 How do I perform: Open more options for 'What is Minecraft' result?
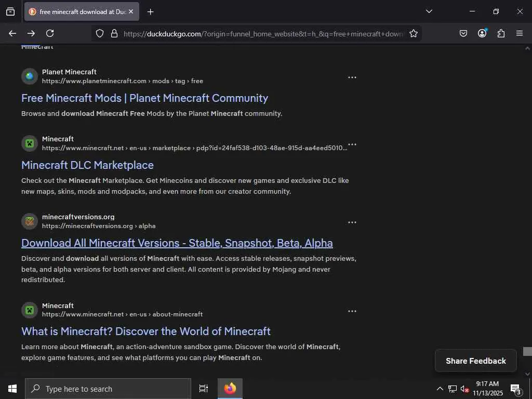[352, 311]
